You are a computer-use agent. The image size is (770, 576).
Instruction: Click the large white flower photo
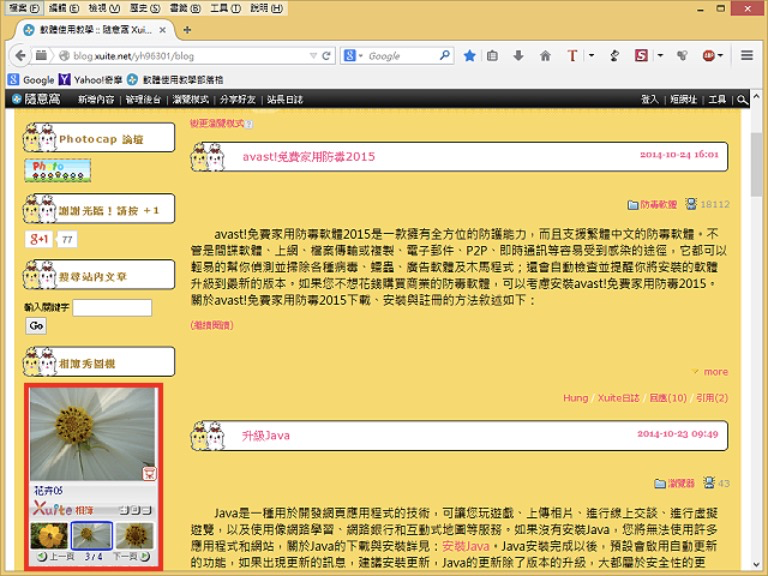(x=92, y=434)
